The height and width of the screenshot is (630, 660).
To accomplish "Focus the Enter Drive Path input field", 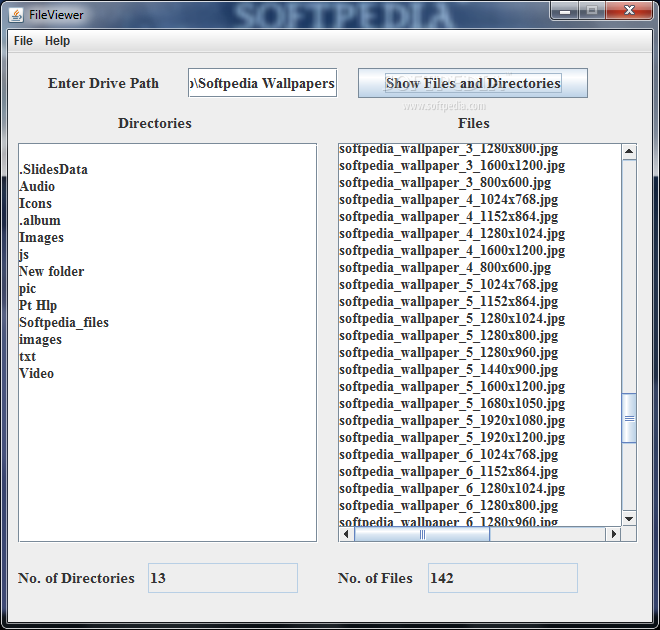I will 262,83.
